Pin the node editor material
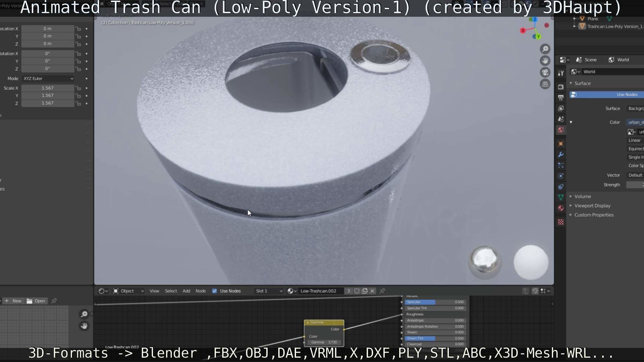This screenshot has height=362, width=644. [382, 291]
